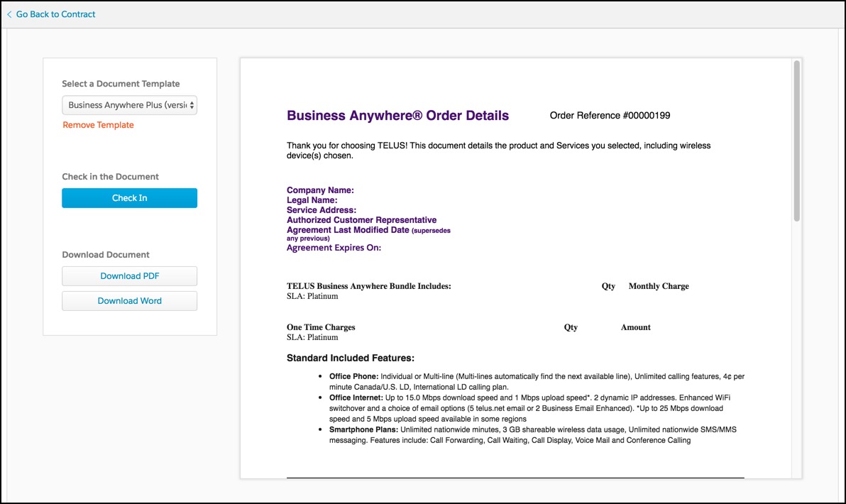Click SLA: Platinum under Bundle Includes

(312, 296)
